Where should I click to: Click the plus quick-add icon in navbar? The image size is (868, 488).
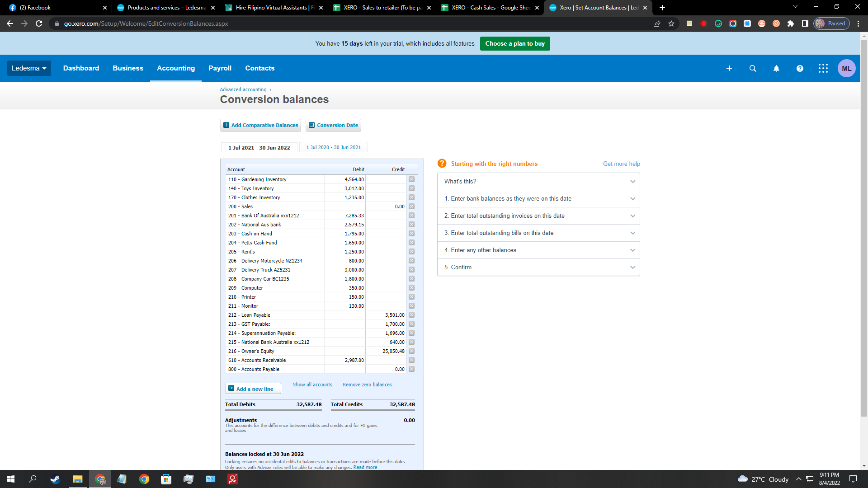point(729,68)
